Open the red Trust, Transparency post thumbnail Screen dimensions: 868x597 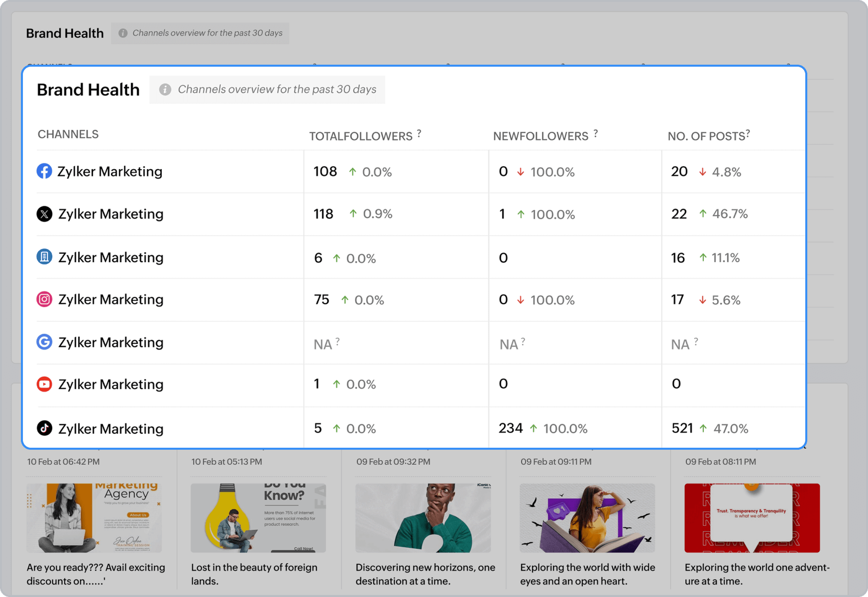(x=752, y=518)
